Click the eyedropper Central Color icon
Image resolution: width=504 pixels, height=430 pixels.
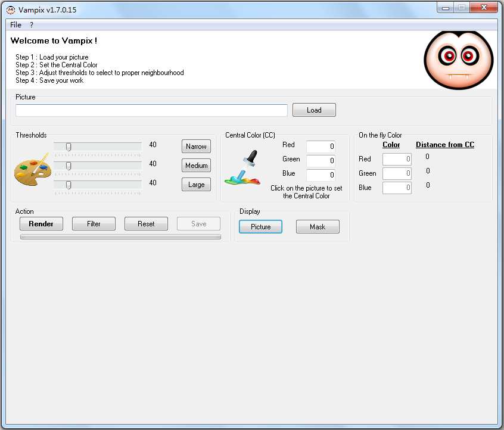coord(243,168)
